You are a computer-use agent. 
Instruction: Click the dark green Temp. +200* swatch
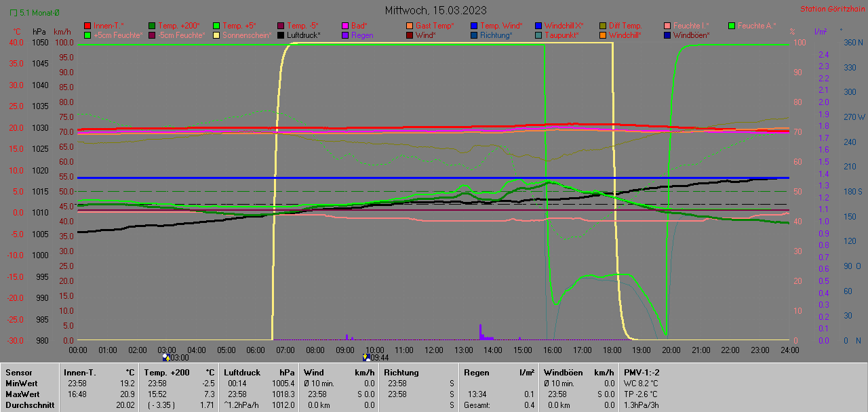[152, 26]
